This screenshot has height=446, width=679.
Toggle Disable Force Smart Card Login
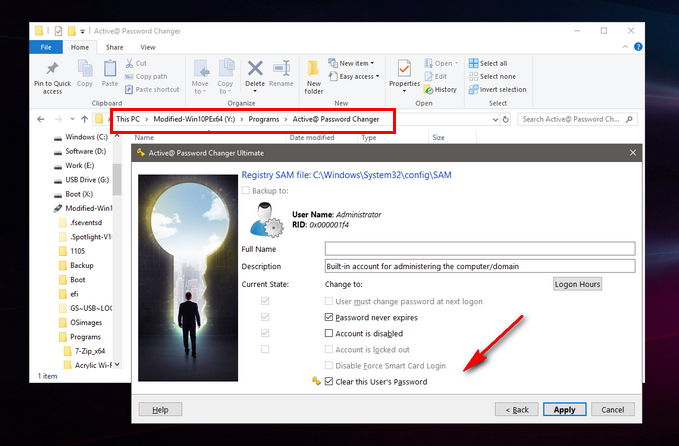[x=329, y=365]
